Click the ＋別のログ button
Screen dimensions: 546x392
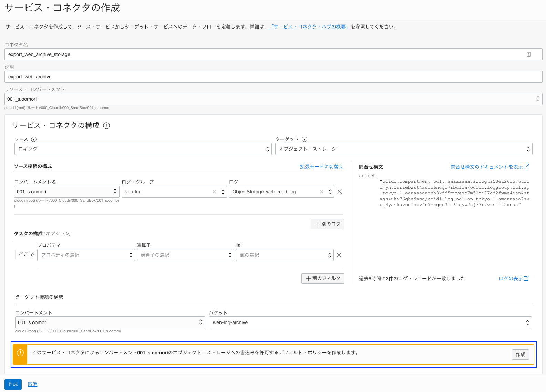[328, 224]
